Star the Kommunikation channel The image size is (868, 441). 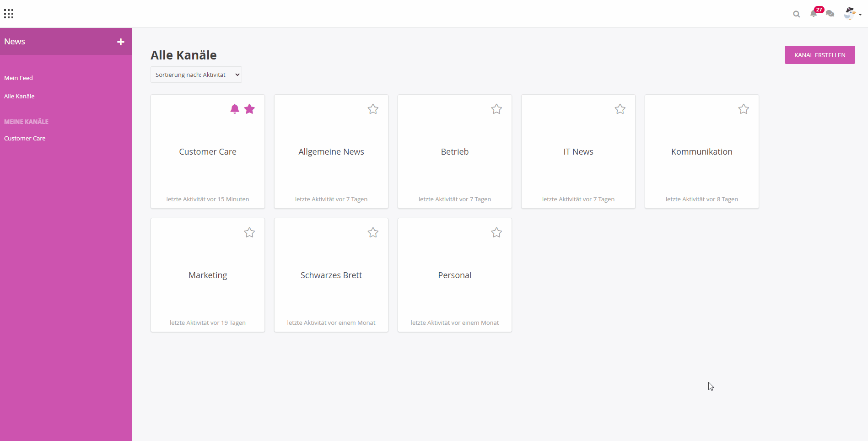click(744, 109)
